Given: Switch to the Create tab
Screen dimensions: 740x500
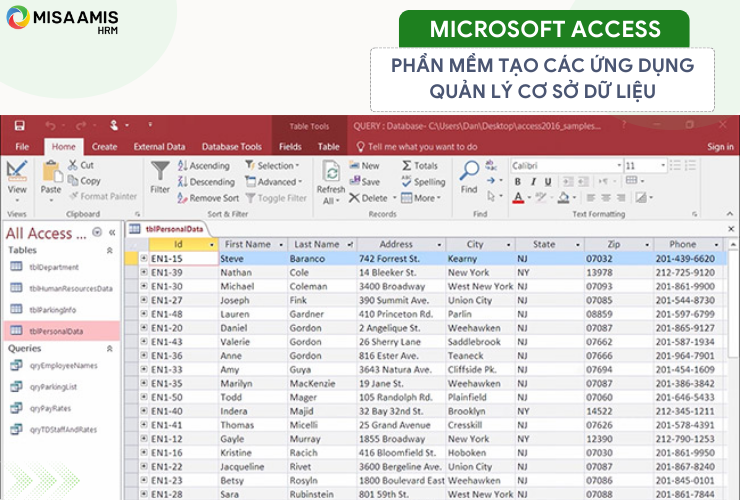Looking at the screenshot, I should coord(104,147).
